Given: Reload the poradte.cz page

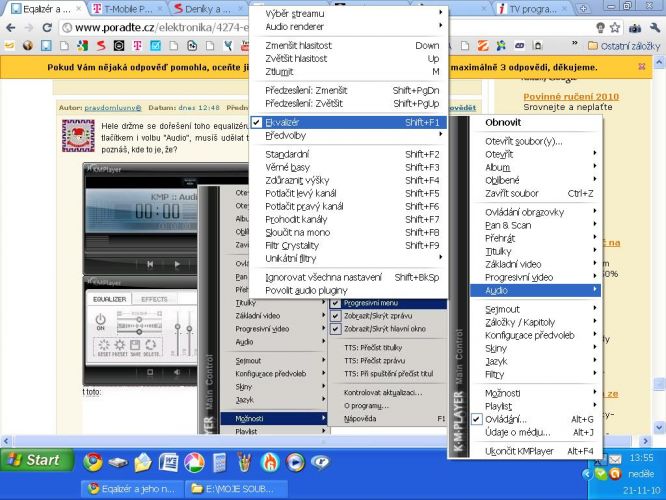Looking at the screenshot, I should (47, 28).
